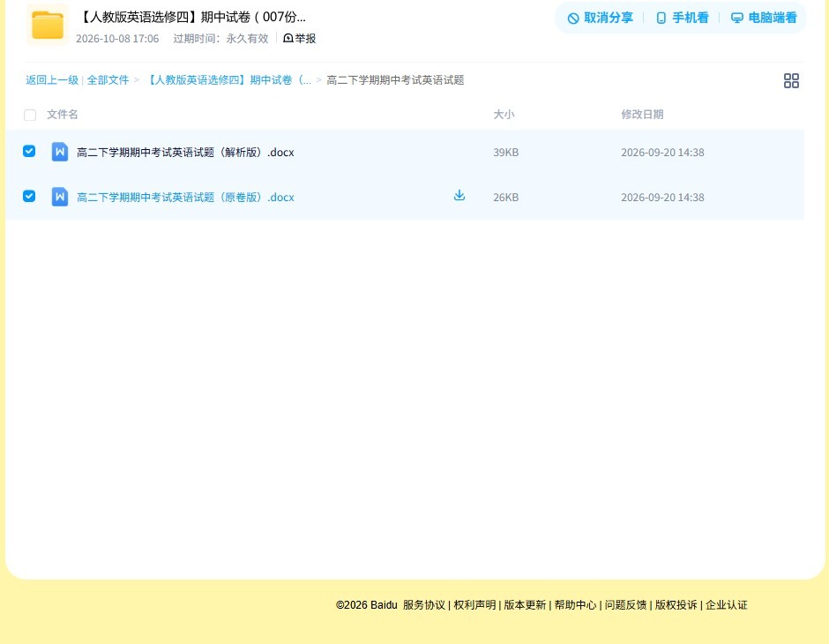Image resolution: width=829 pixels, height=644 pixels.
Task: Open 版本更新 footer link
Action: point(525,605)
